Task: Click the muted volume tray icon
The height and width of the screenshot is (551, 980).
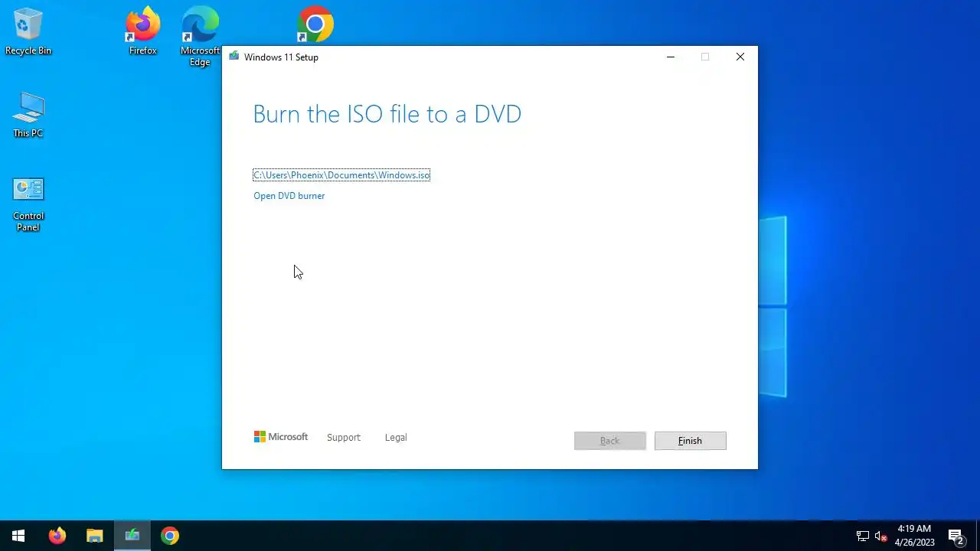Action: pyautogui.click(x=880, y=536)
